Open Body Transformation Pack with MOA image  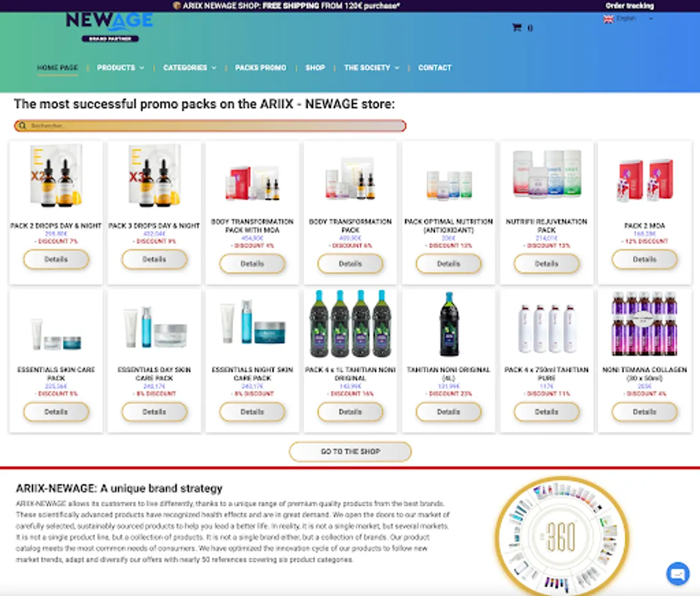tap(252, 182)
